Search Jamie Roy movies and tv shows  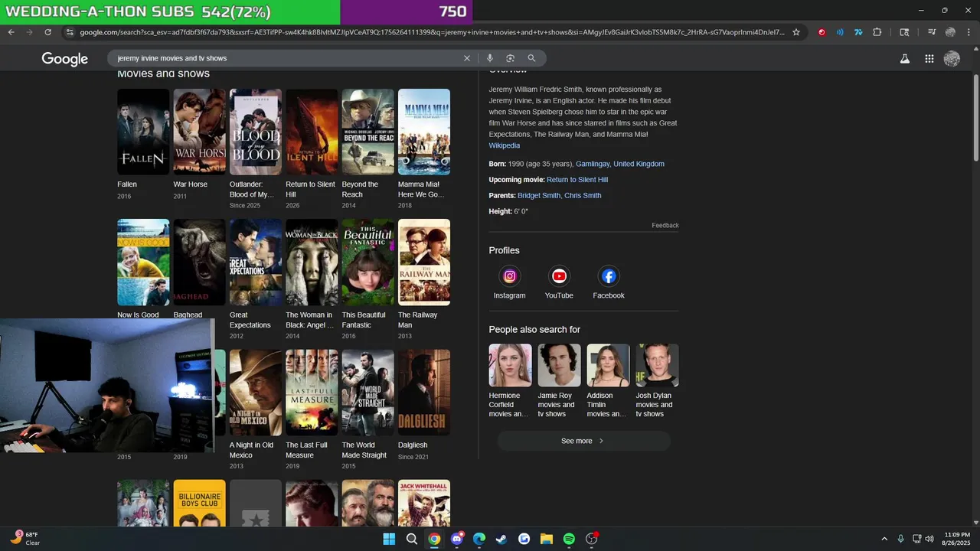(559, 381)
